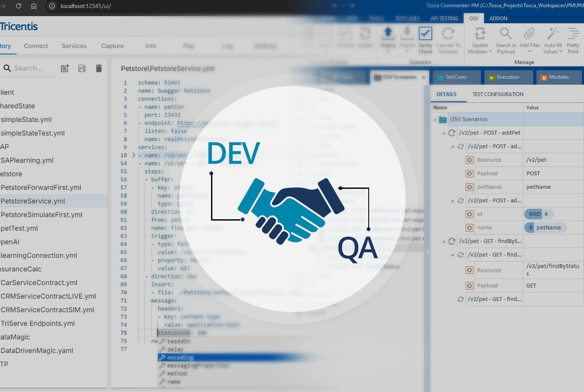This screenshot has height=392, width=584.
Task: Open the Update Modules dropdown arrow
Action: (x=490, y=52)
